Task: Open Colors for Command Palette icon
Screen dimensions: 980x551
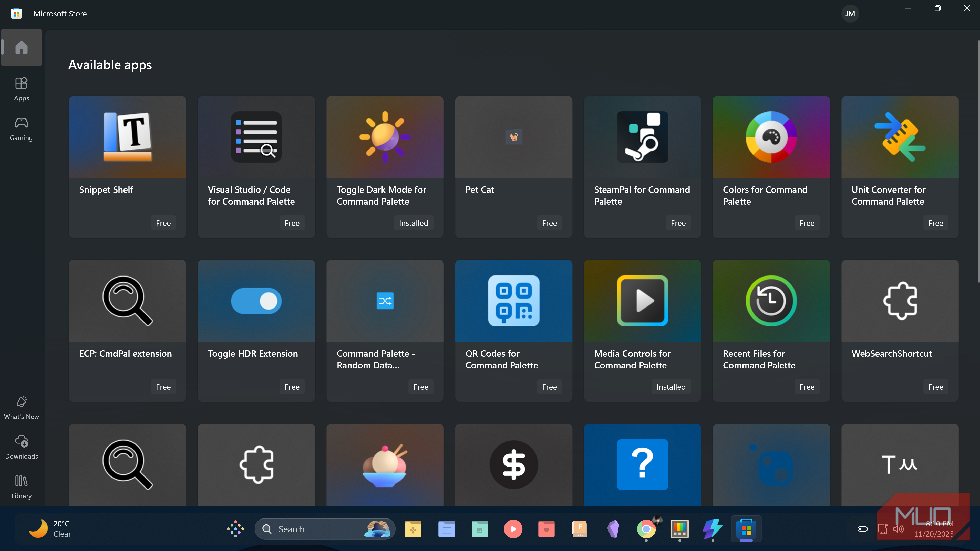Action: [771, 137]
